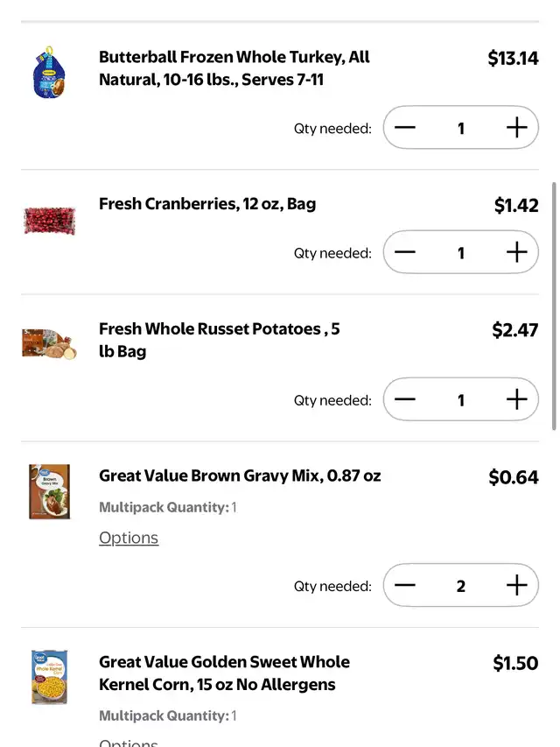Add one more Russet Potatoes bag
The width and height of the screenshot is (560, 747).
pyautogui.click(x=517, y=400)
